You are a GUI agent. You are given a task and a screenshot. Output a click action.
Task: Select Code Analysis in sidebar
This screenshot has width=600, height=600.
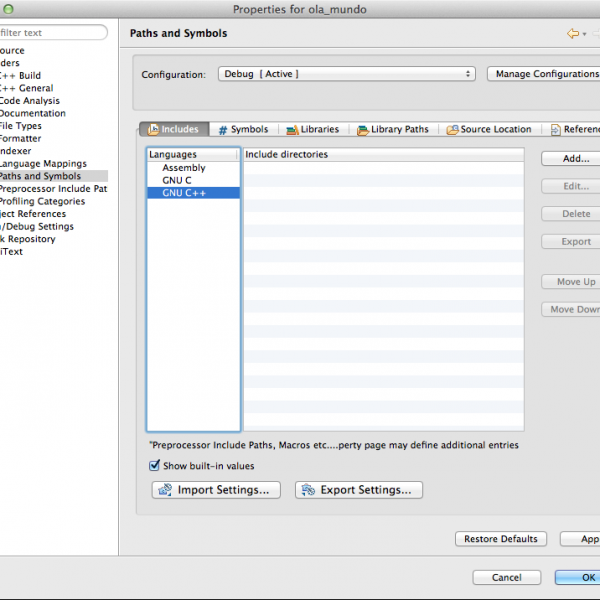pos(30,101)
